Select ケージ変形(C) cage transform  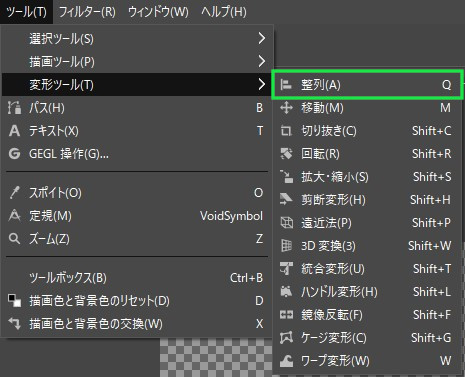[367, 338]
